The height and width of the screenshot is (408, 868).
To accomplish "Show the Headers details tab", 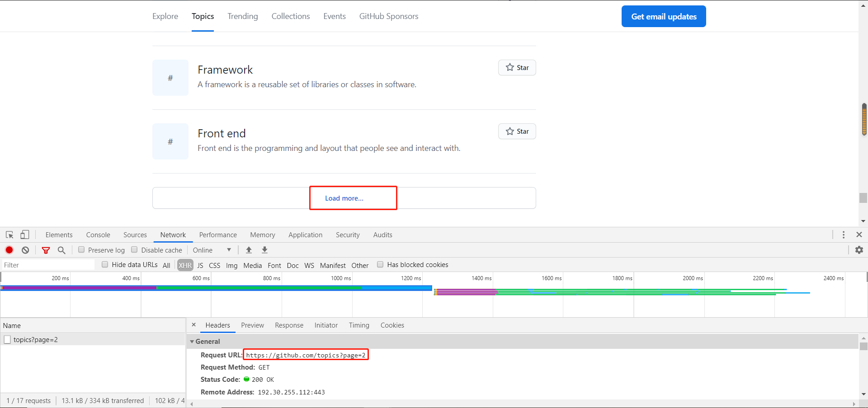I will [x=217, y=325].
